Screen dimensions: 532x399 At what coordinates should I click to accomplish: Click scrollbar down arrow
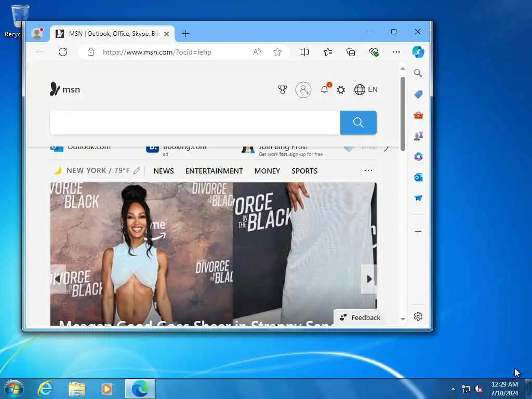403,319
